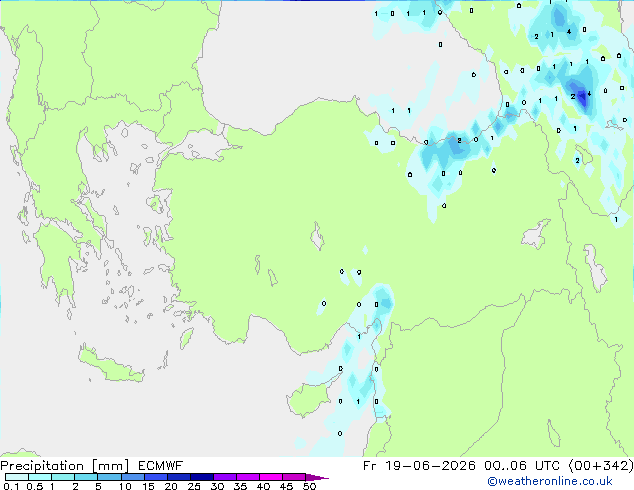Image resolution: width=634 pixels, height=490 pixels.
Task: Click the '20' legend scale label
Action: [x=171, y=486]
